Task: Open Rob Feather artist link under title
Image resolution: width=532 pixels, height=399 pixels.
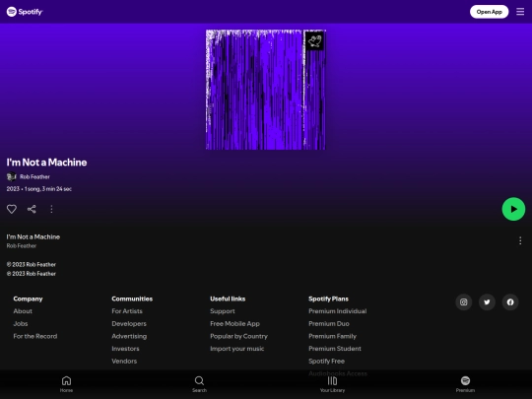Action: click(x=34, y=176)
